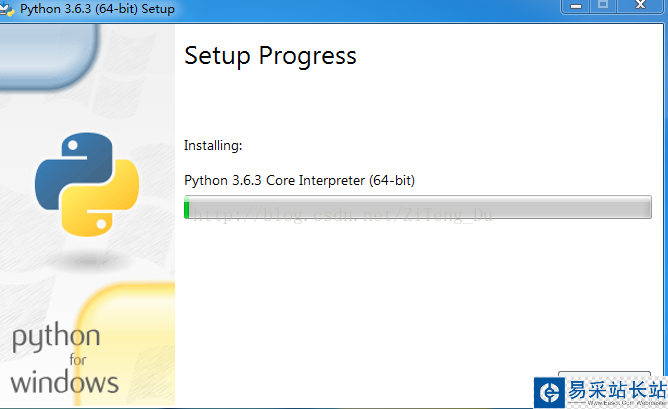Click "Python 3.6.3 Core Interpreter (64-bit)" text
Image resolution: width=668 pixels, height=409 pixels.
[299, 181]
